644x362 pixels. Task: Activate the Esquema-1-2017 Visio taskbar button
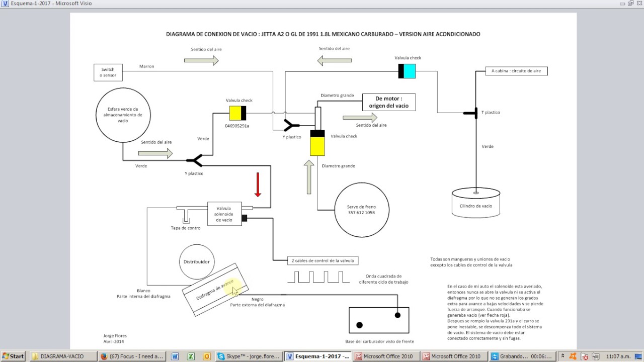(x=317, y=356)
